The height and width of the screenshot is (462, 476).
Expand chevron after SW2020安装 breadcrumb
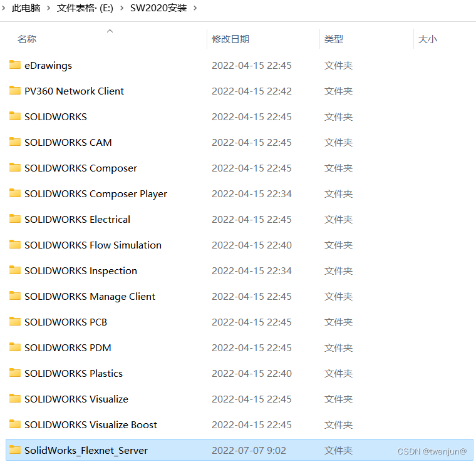pos(195,8)
